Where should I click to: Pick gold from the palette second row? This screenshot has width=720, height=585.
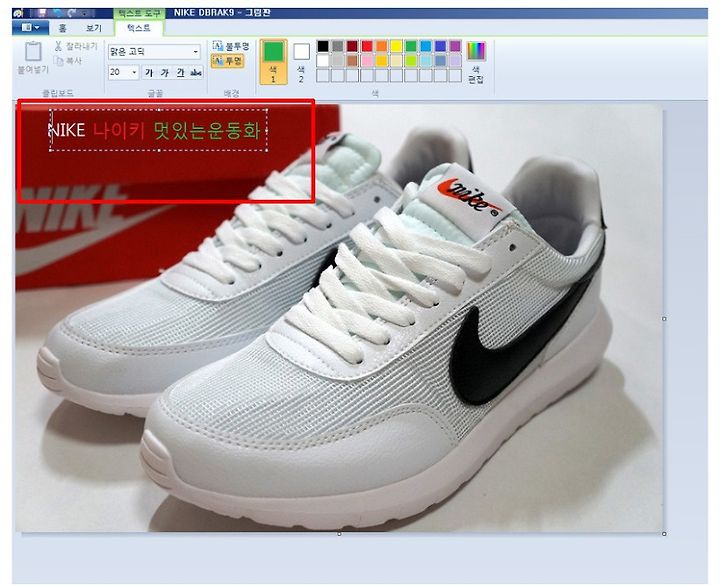(382, 61)
